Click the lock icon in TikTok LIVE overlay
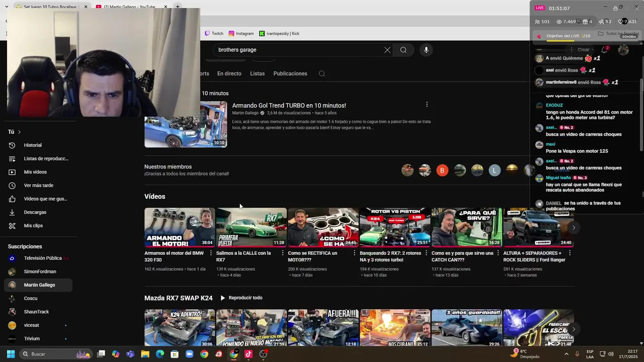The height and width of the screenshot is (362, 644). [x=615, y=8]
